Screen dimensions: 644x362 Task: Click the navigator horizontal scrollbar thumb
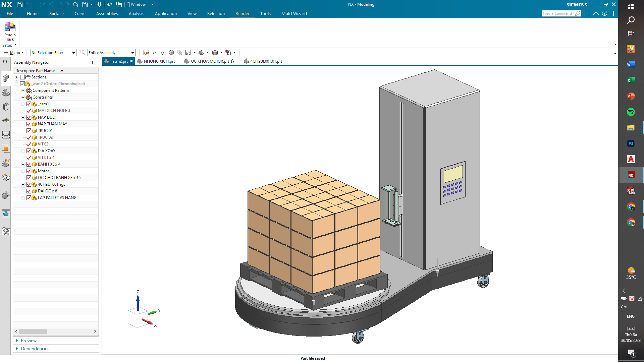[33, 331]
